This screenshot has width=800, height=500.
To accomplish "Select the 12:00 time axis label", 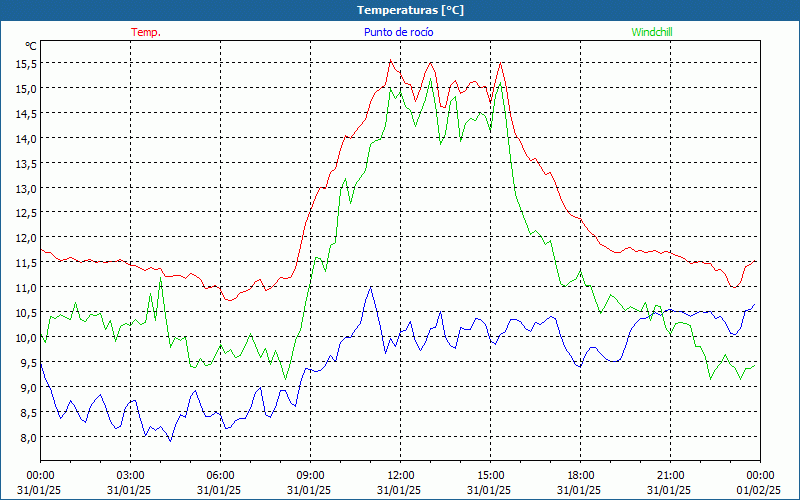I will point(401,475).
